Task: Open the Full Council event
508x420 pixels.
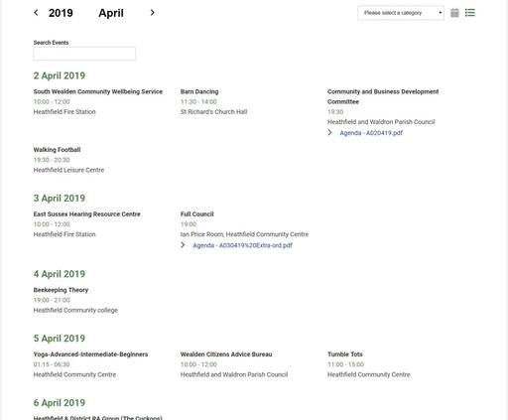Action: click(197, 214)
